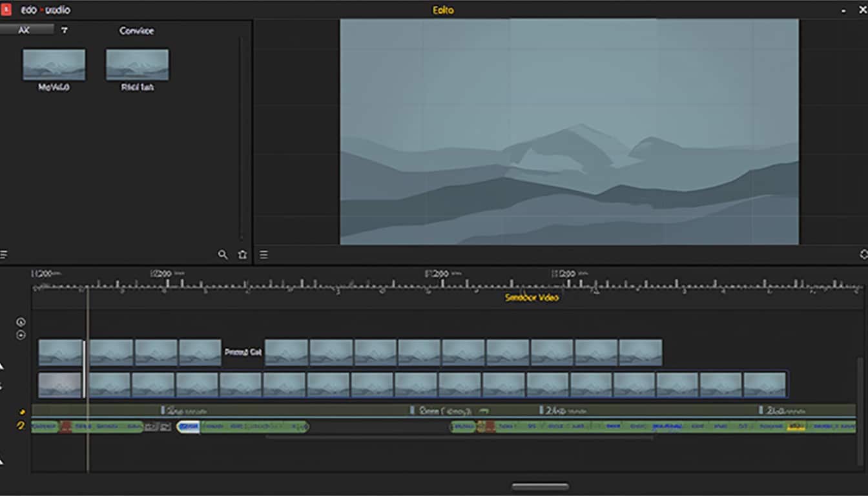This screenshot has width=868, height=496.
Task: Select first clip on lower video track
Action: click(60, 384)
